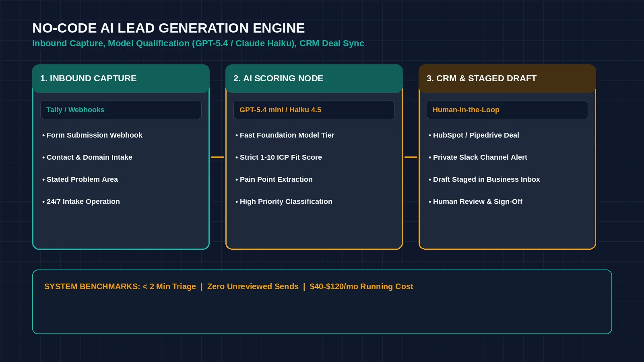This screenshot has width=644, height=362.
Task: Select the 'Tally / Webhooks' label box
Action: click(121, 110)
